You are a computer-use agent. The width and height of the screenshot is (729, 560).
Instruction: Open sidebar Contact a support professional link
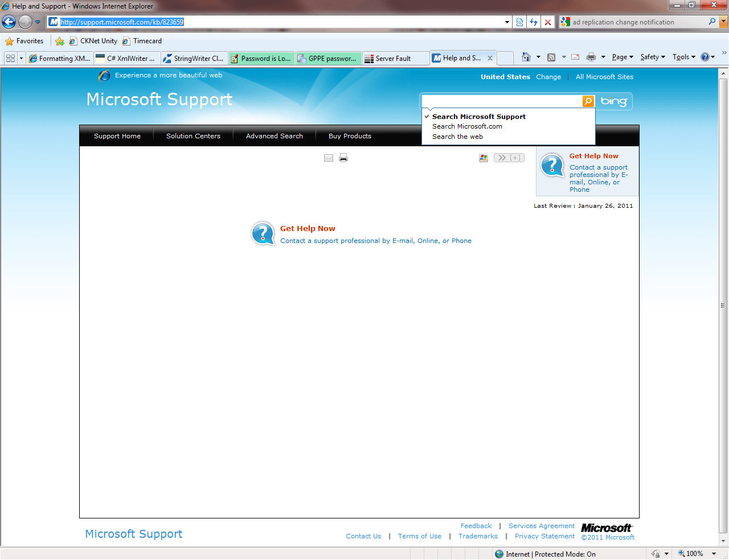click(x=599, y=179)
